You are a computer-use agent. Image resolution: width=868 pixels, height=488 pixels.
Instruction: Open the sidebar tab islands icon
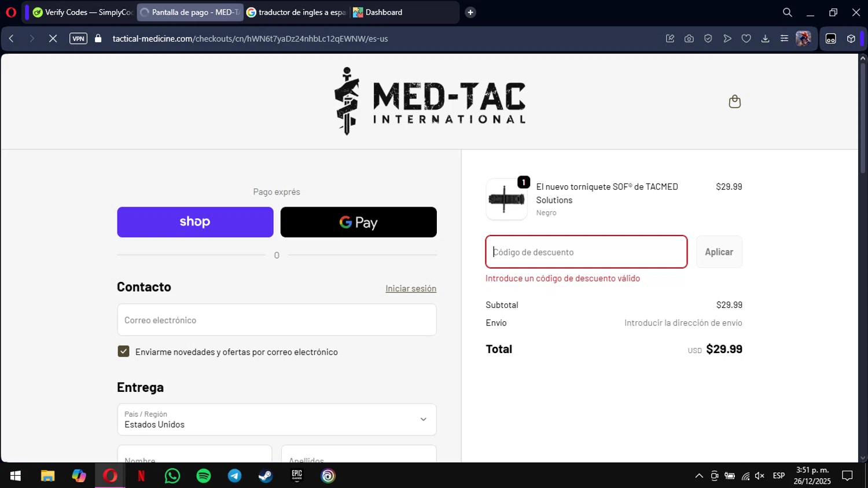click(831, 39)
